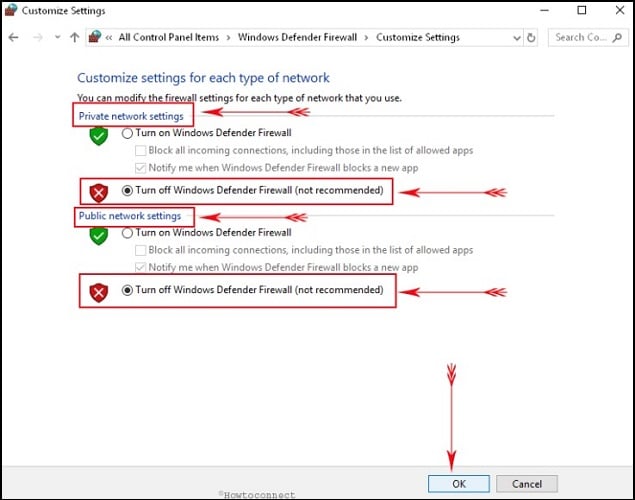Click the Private network settings heading
635x500 pixels.
tap(131, 116)
